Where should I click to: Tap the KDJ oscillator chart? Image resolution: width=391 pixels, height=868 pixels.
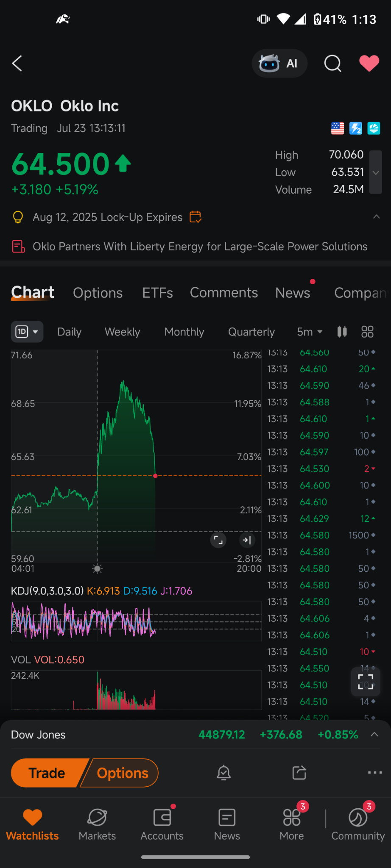point(136,621)
